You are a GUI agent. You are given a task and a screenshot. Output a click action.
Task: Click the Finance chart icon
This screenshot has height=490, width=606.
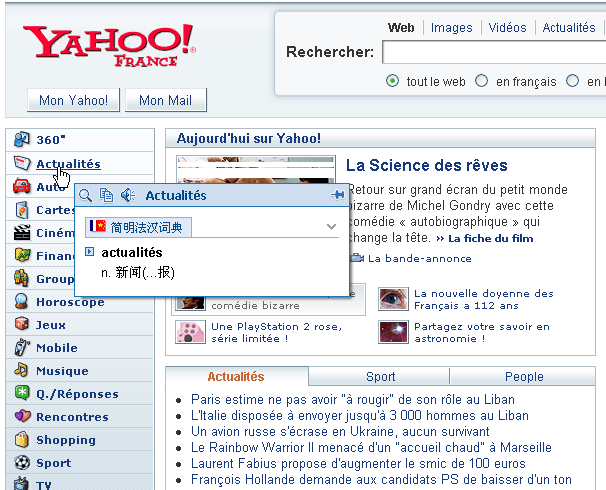click(x=22, y=255)
